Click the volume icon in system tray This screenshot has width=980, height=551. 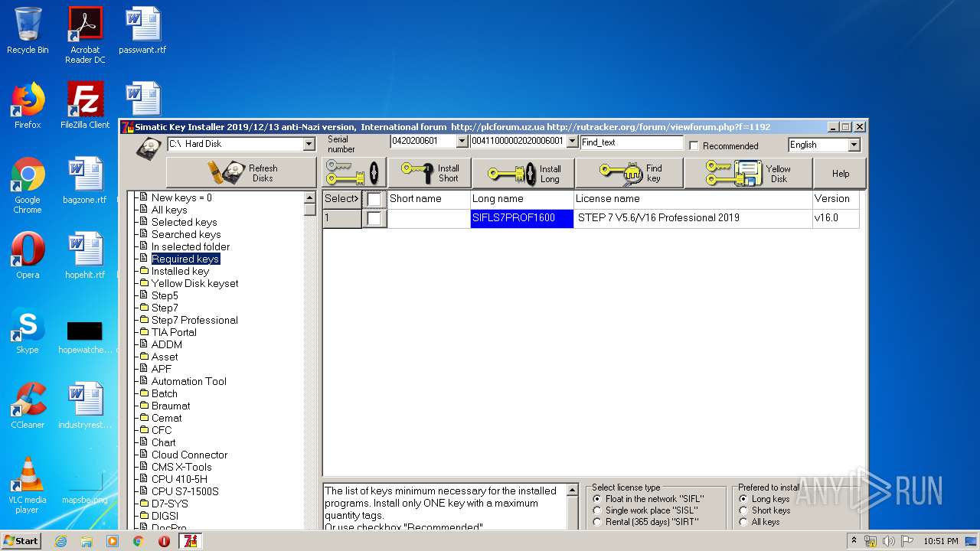[x=889, y=541]
